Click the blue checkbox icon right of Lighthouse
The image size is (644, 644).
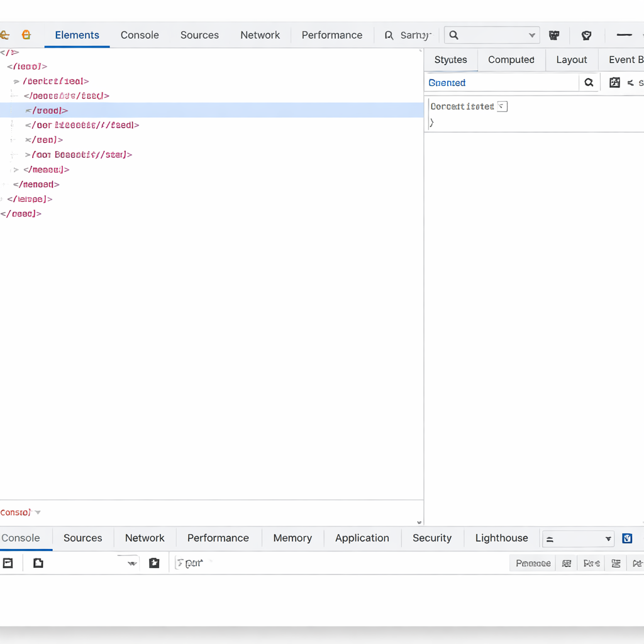(x=627, y=538)
